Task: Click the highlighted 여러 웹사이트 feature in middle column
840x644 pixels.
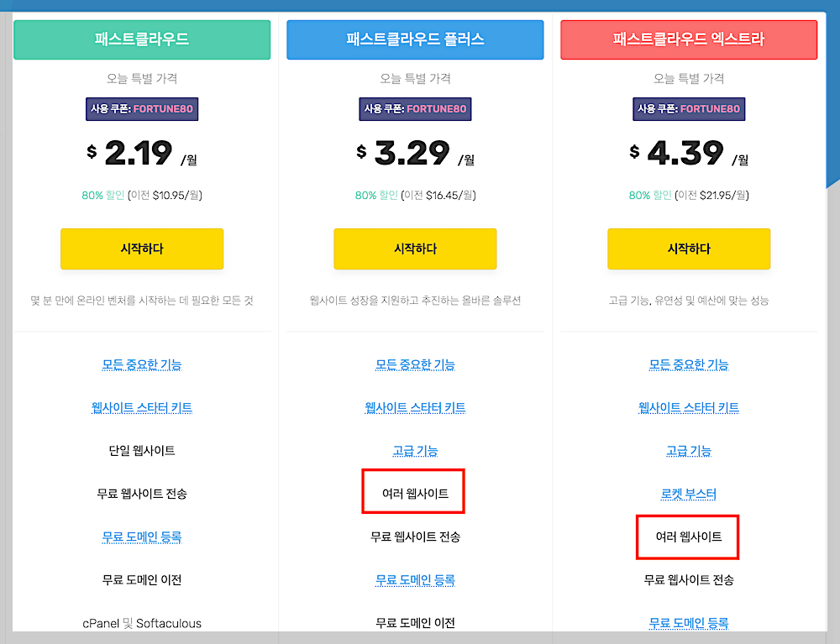Action: [x=412, y=494]
